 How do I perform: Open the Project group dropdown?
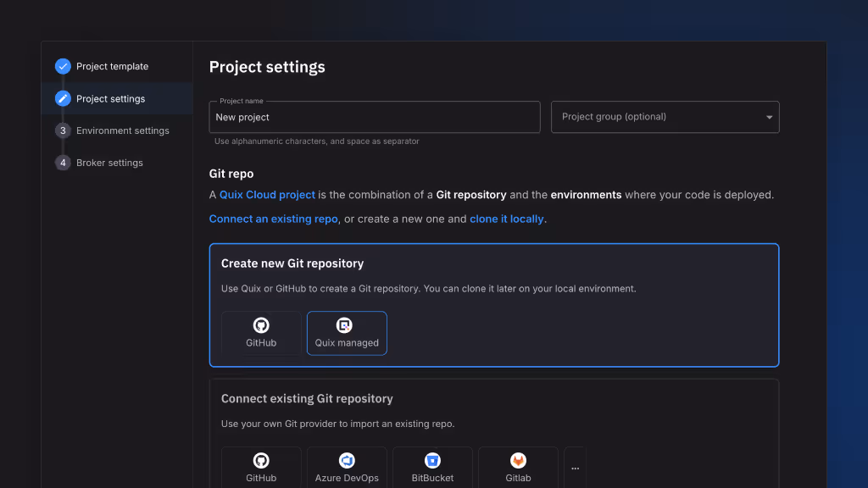(x=665, y=117)
